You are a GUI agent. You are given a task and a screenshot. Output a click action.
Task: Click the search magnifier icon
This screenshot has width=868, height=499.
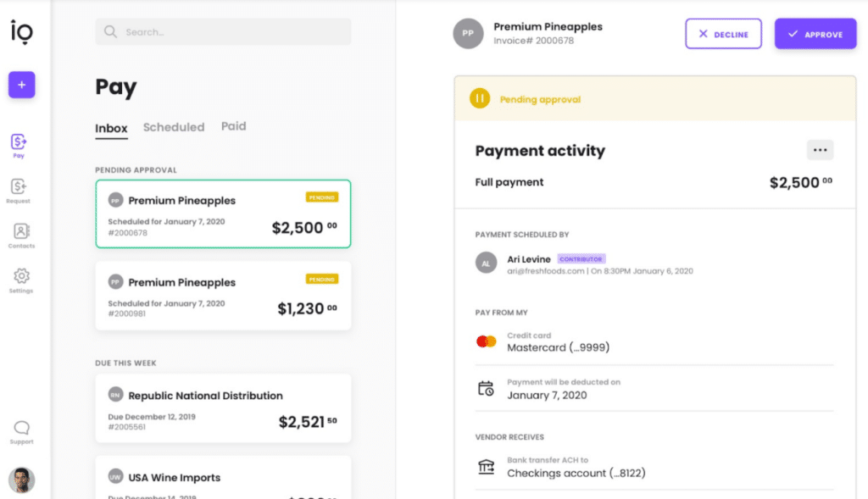[110, 31]
